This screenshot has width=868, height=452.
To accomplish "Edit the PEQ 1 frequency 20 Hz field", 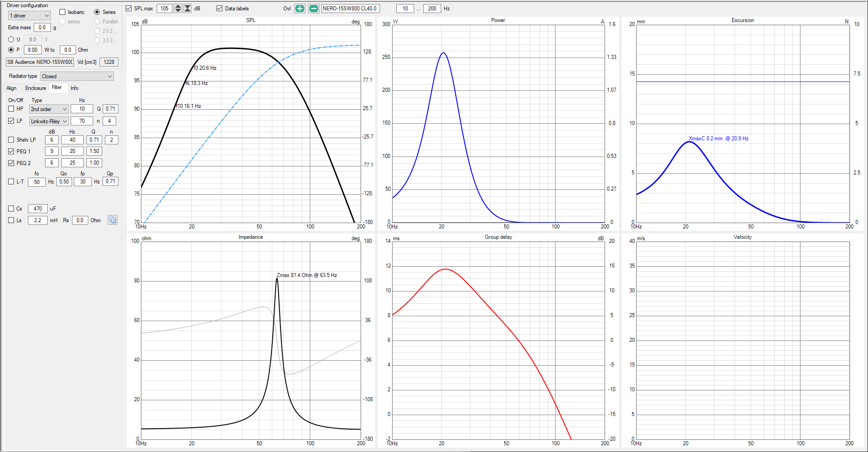I will coord(72,151).
